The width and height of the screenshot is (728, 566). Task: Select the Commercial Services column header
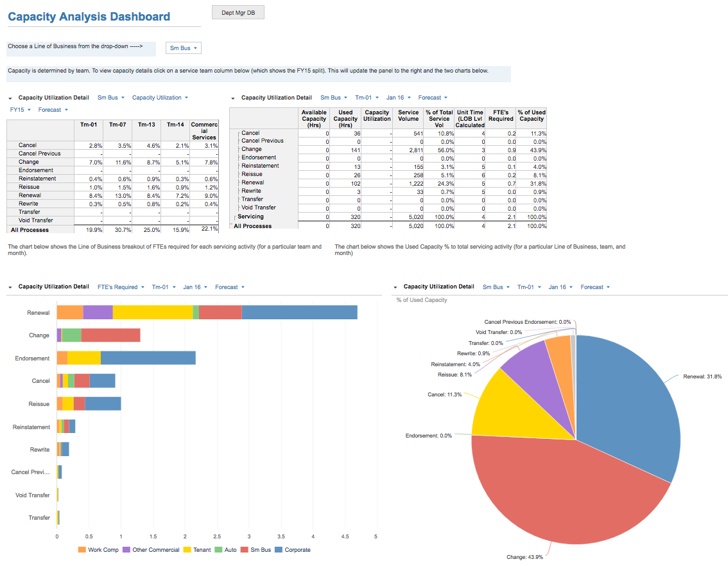[204, 129]
